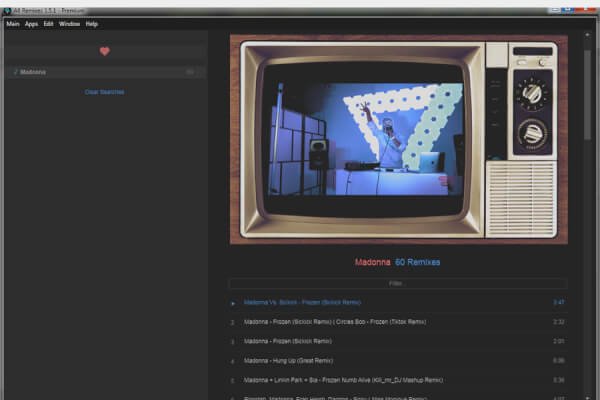Click the play arrow beside the first track
The image size is (600, 400).
(233, 302)
